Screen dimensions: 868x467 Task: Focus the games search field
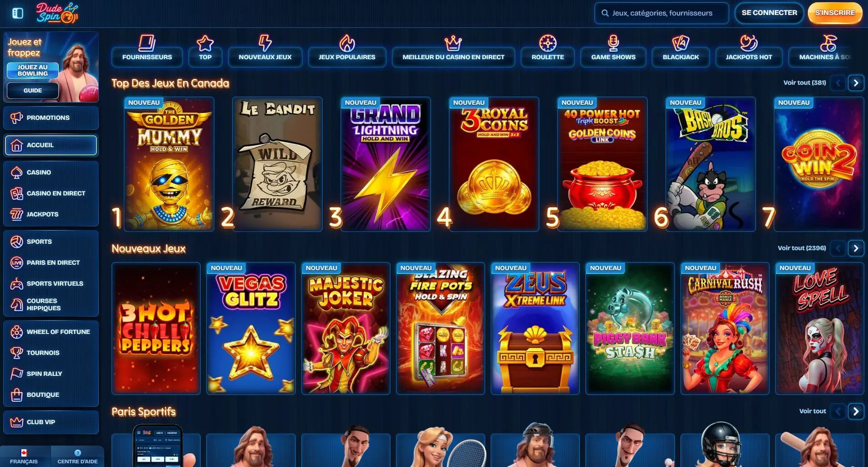click(x=661, y=13)
